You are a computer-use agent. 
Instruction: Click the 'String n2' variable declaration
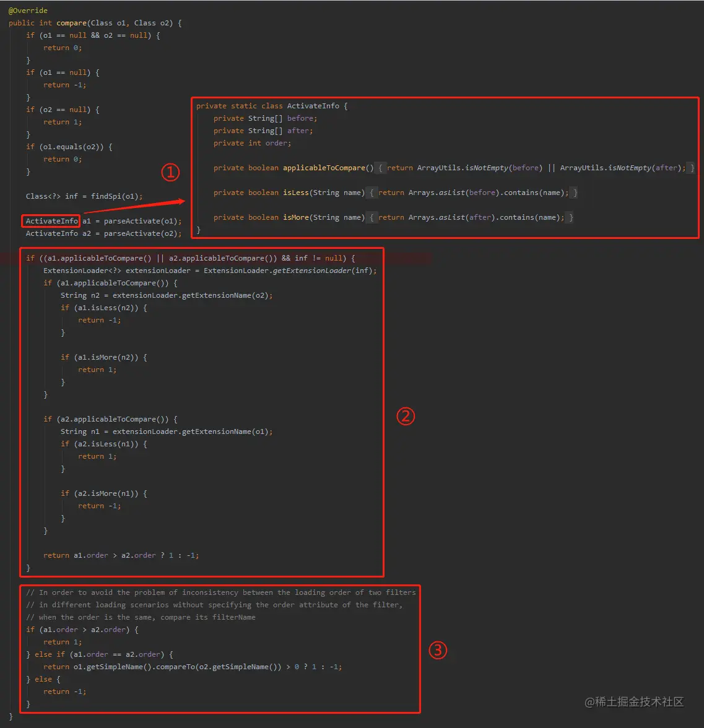[x=80, y=295]
